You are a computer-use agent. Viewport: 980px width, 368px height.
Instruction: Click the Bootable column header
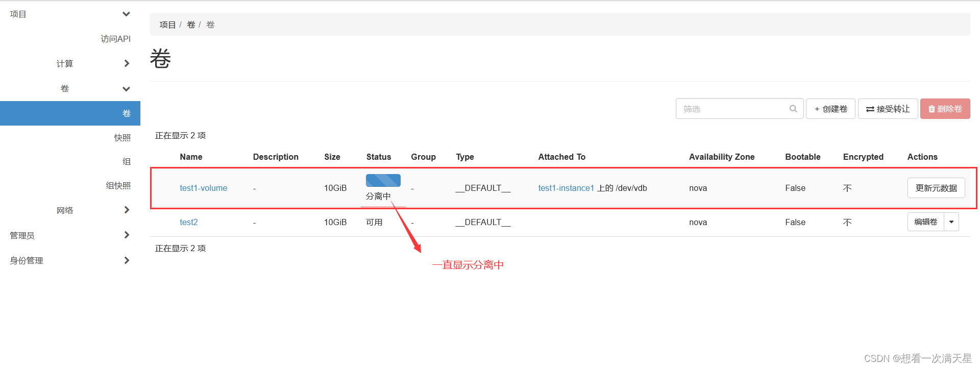[x=803, y=157]
